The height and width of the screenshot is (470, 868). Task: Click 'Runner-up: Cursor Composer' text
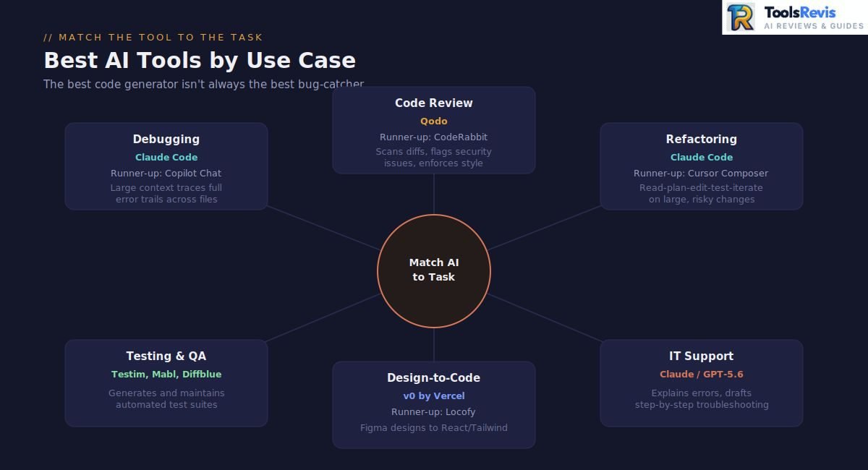tap(702, 174)
